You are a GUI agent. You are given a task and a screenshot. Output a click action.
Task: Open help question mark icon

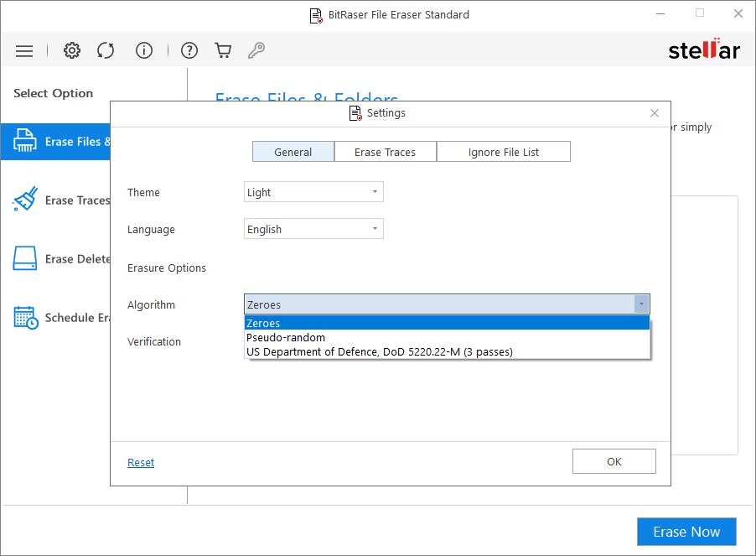pyautogui.click(x=189, y=50)
